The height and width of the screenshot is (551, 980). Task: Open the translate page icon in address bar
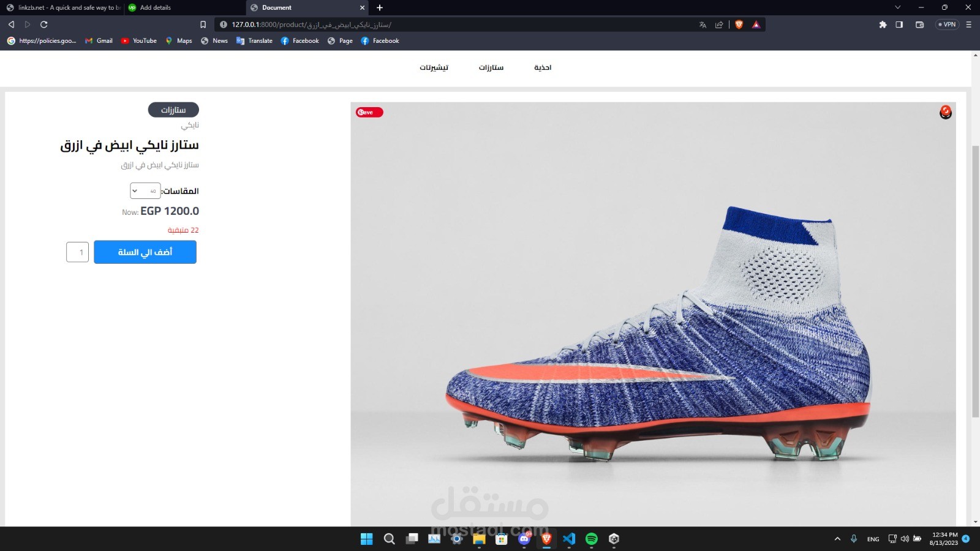tap(703, 24)
